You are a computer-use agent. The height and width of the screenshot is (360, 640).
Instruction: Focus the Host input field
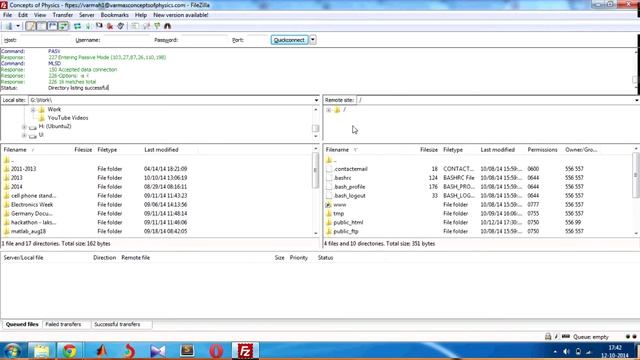(x=45, y=40)
